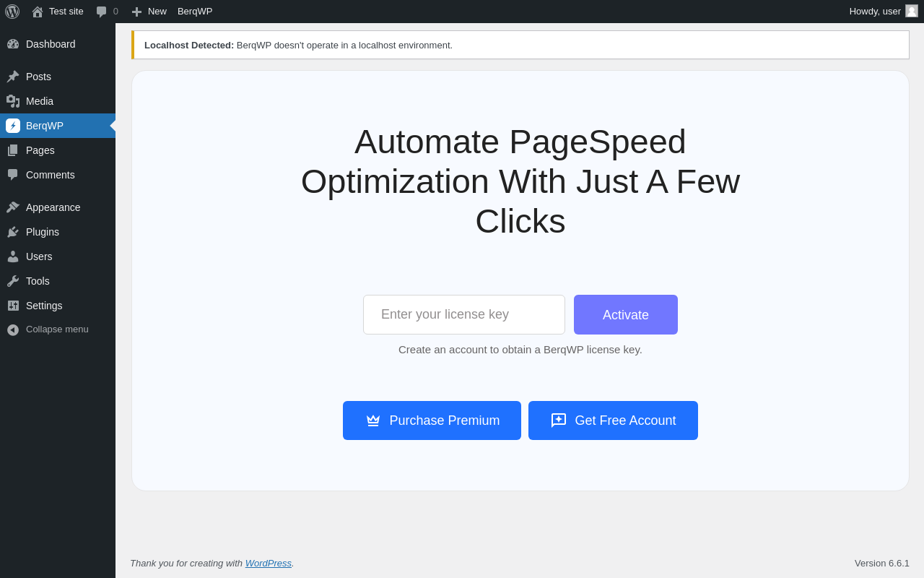924x578 pixels.
Task: Go to Plugins menu
Action: tap(58, 232)
